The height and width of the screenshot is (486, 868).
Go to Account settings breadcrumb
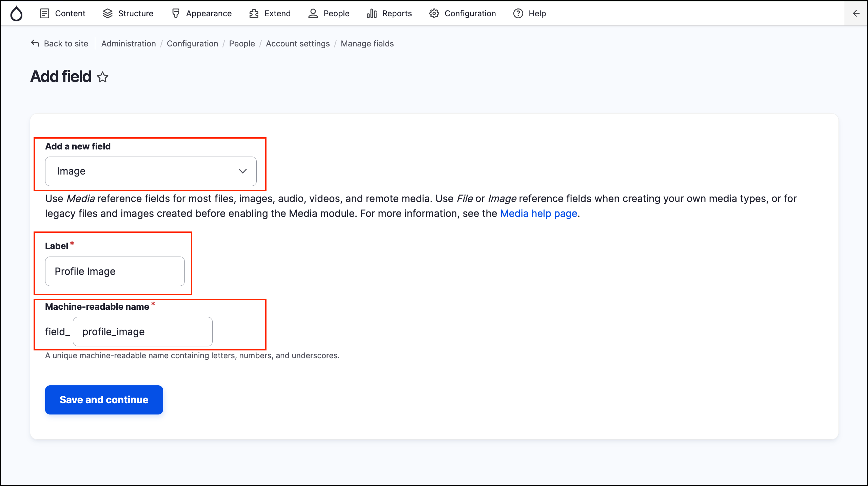tap(297, 44)
